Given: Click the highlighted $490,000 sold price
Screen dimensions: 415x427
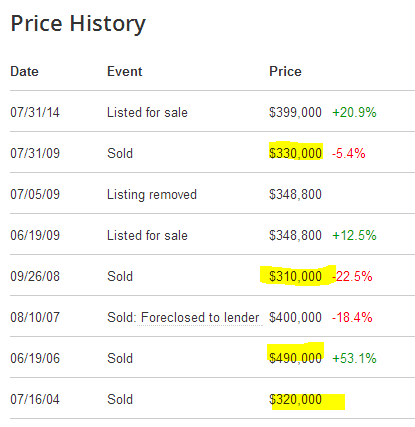Looking at the screenshot, I should (295, 358).
